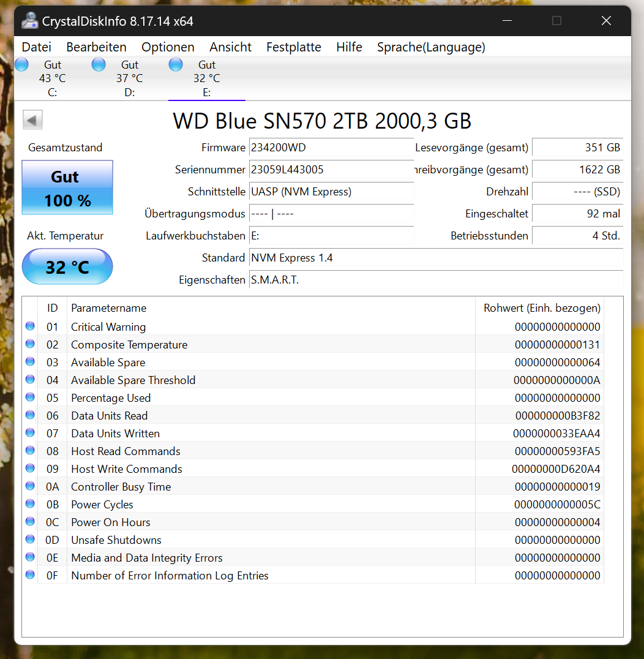The height and width of the screenshot is (659, 644).
Task: Select drive E: tab at 32 °C
Action: 207,78
